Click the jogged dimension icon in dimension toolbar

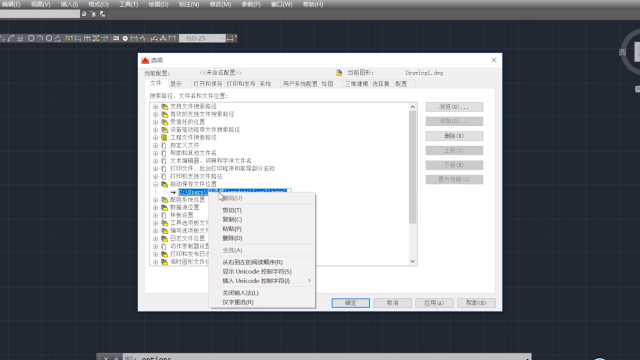point(40,38)
